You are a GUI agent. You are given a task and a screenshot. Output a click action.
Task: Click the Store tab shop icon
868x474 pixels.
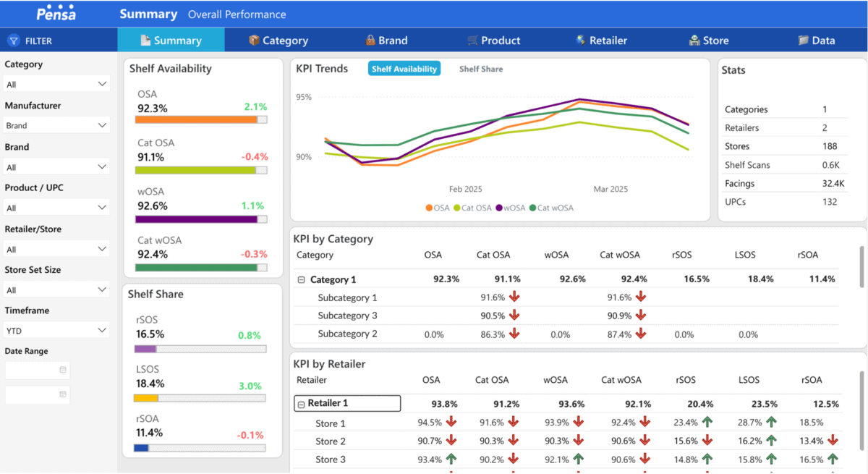coord(694,41)
